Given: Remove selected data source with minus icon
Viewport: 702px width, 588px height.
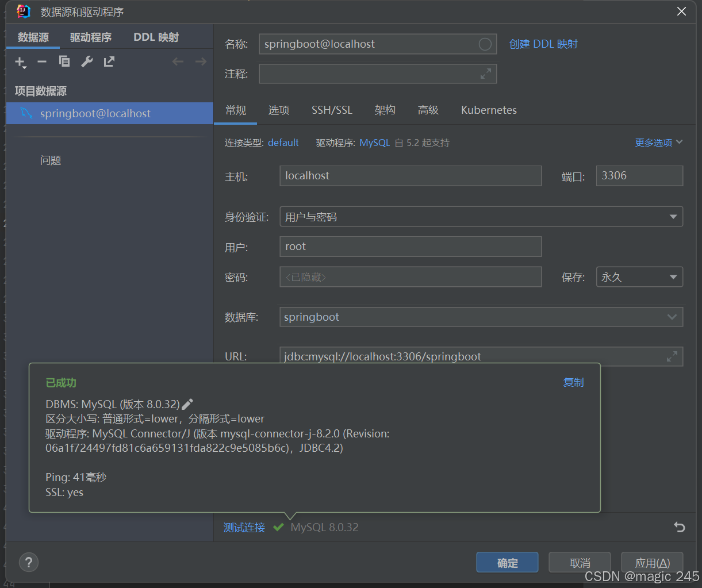Looking at the screenshot, I should (x=42, y=62).
